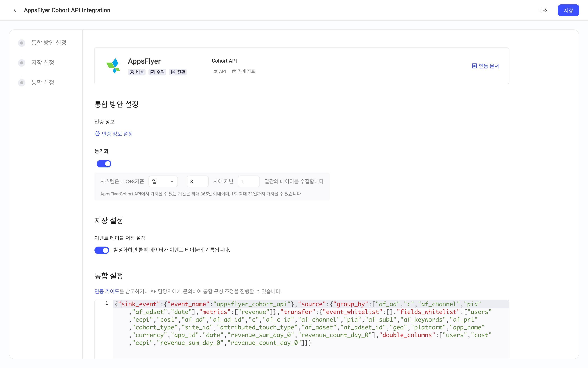
Task: Open the 연동 가이드 link
Action: click(107, 291)
